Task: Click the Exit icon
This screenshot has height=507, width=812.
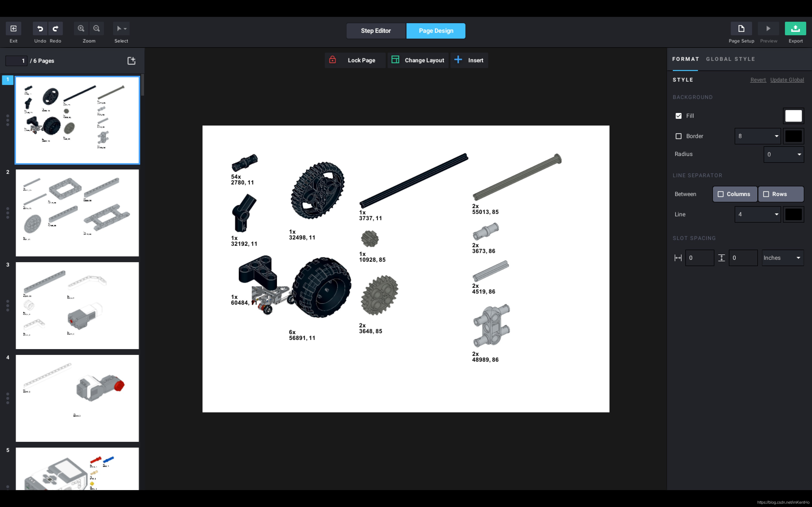Action: point(14,29)
